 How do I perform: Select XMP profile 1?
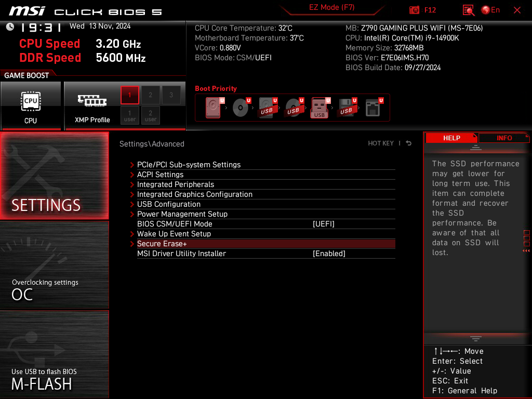point(129,95)
